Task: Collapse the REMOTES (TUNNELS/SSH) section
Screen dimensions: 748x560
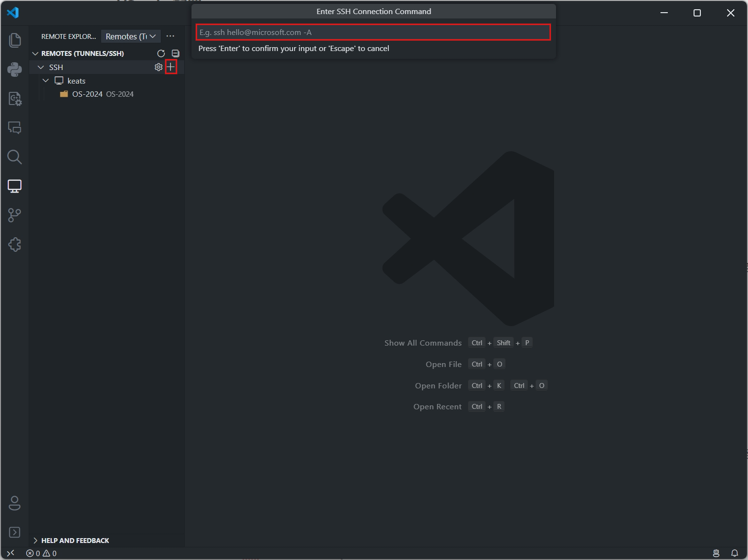Action: pyautogui.click(x=35, y=53)
